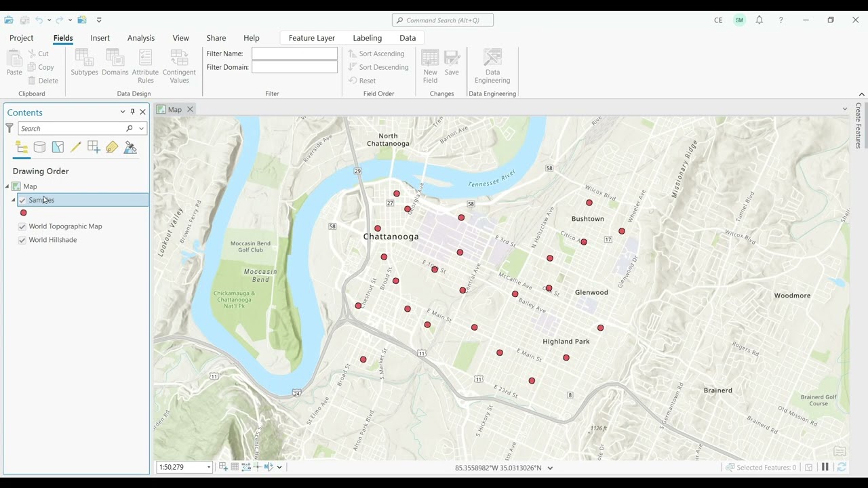
Task: Click the Filter Domain input field
Action: coord(294,67)
